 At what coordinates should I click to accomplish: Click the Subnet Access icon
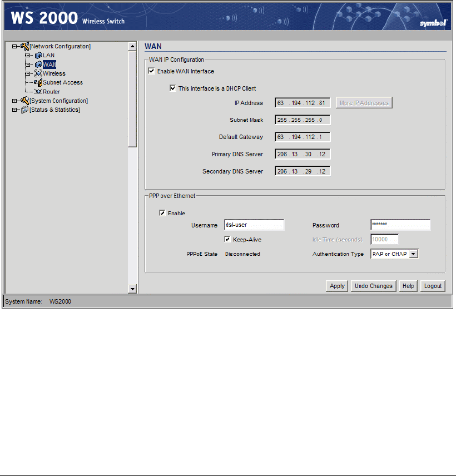coord(38,82)
